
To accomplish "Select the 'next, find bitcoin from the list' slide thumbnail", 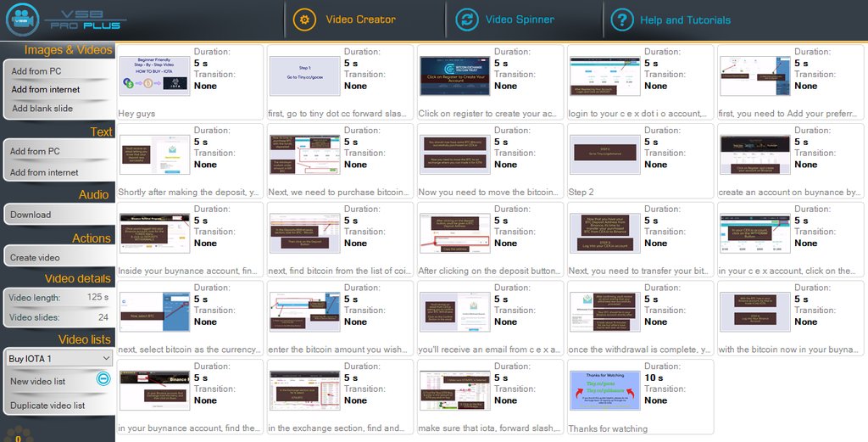I will coord(305,233).
